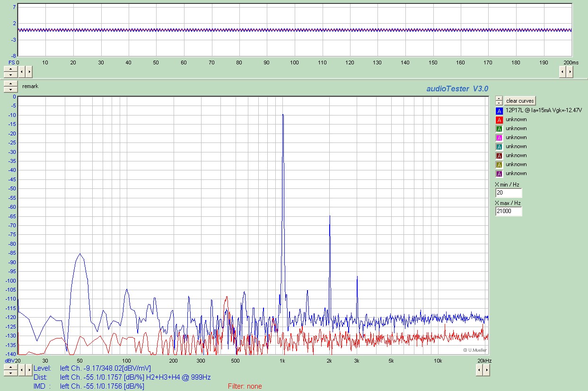Image resolution: width=588 pixels, height=391 pixels.
Task: Click the X min / Hz input field
Action: 509,193
